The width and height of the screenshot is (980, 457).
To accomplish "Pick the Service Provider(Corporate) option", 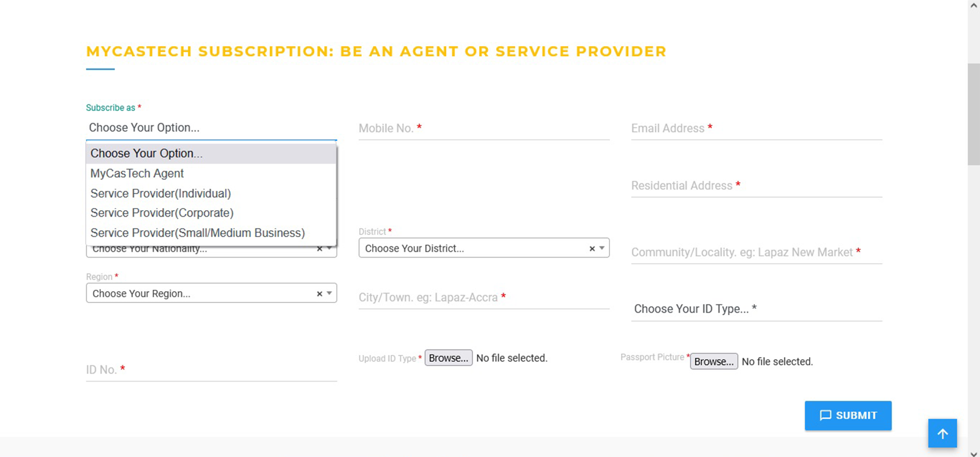I will 162,213.
